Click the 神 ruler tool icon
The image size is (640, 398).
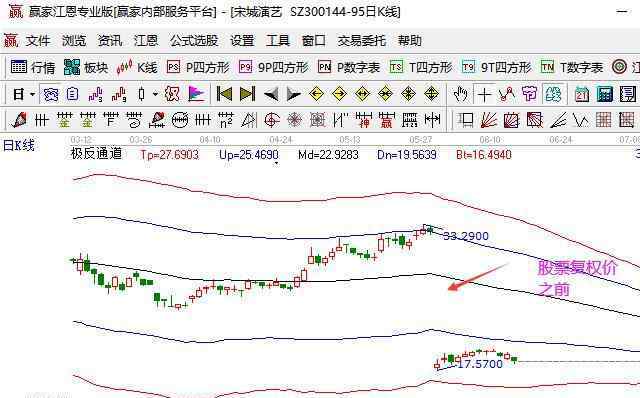[363, 120]
